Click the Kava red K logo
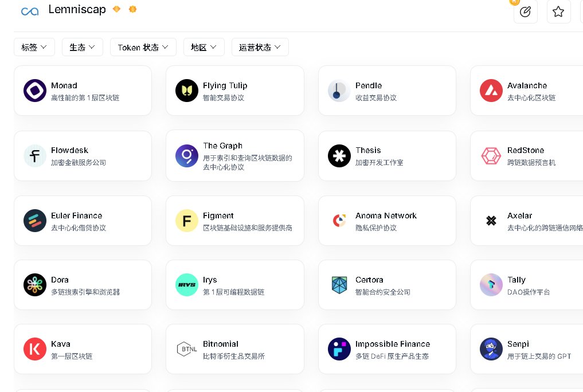The image size is (583, 392). (35, 349)
